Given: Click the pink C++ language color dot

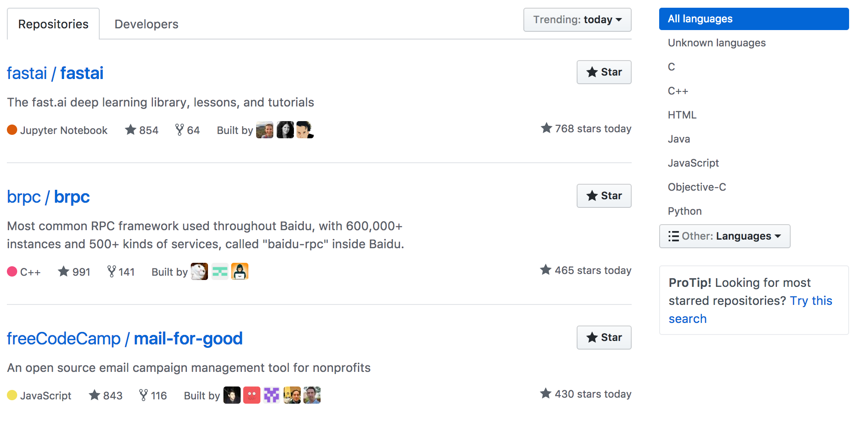Looking at the screenshot, I should coord(12,272).
